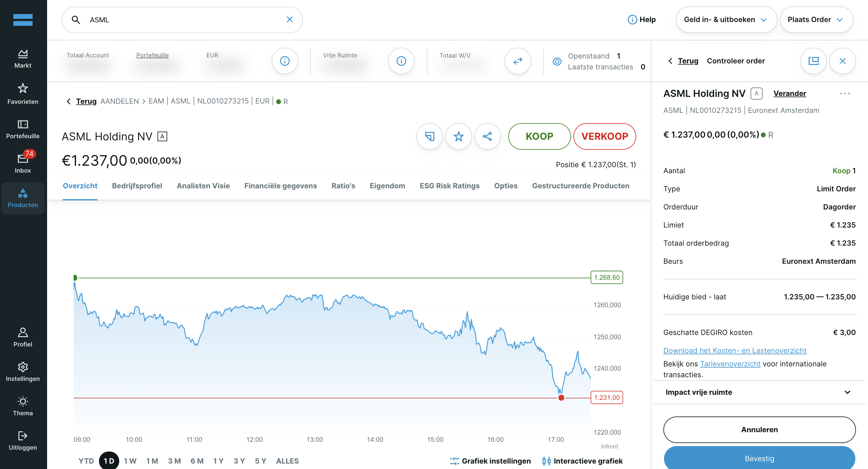This screenshot has height=469, width=868.
Task: Select 3Y chart range
Action: pos(239,461)
